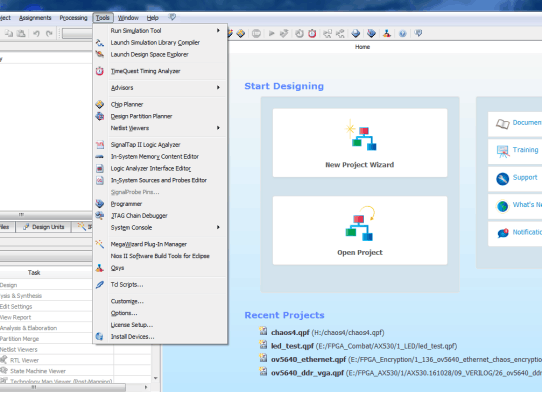The image size is (542, 393).
Task: Click the Install Devices globe icon
Action: [x=100, y=337]
